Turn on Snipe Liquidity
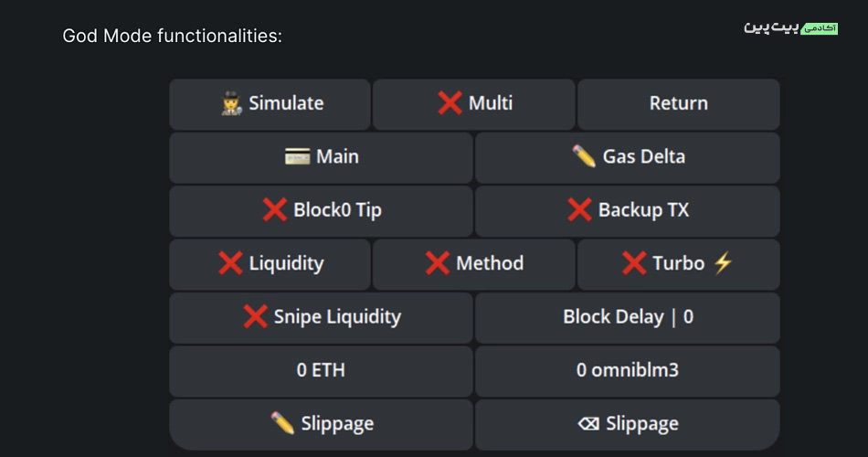Viewport: 868px width, 457px height. click(321, 318)
